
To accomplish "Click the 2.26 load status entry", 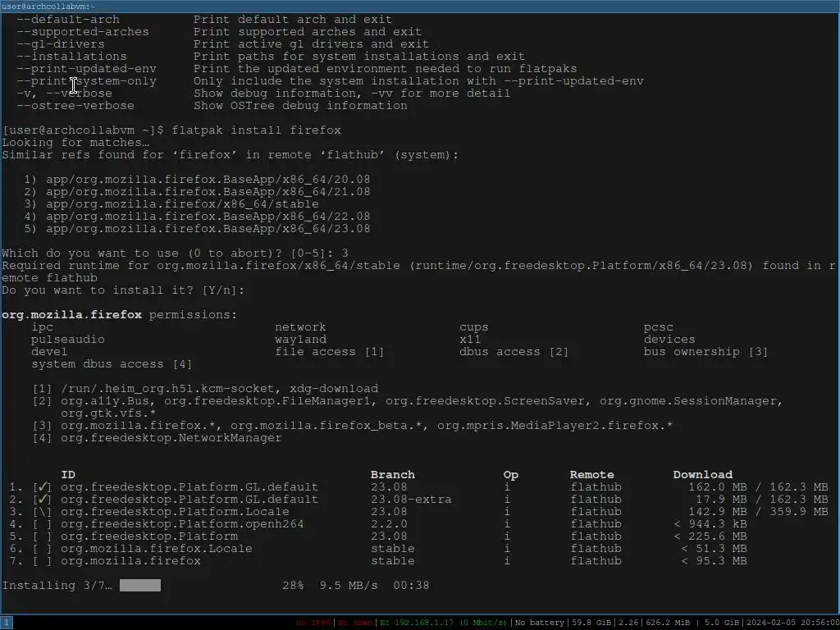I will point(628,623).
